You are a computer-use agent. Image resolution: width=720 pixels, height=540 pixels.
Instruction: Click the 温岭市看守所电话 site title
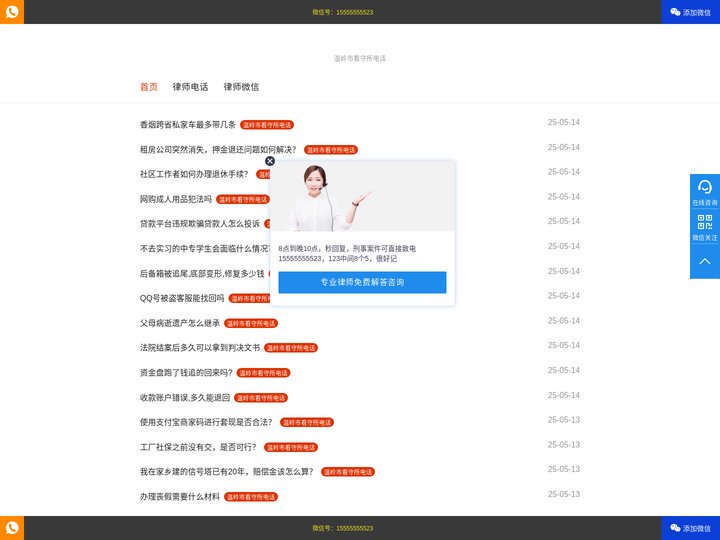360,58
